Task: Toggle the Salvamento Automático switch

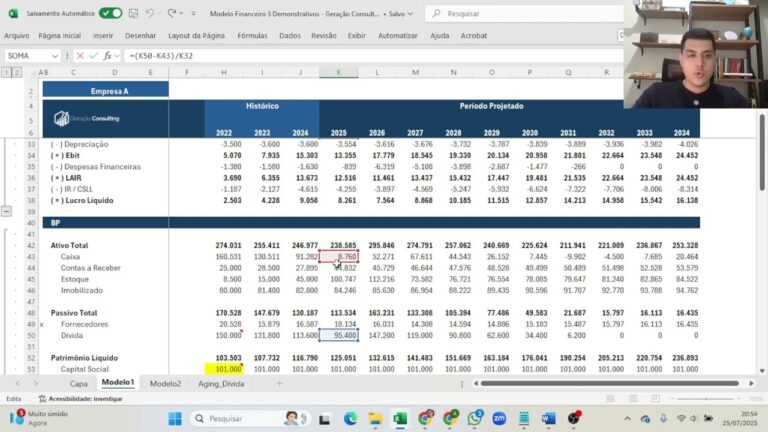Action: click(x=110, y=14)
